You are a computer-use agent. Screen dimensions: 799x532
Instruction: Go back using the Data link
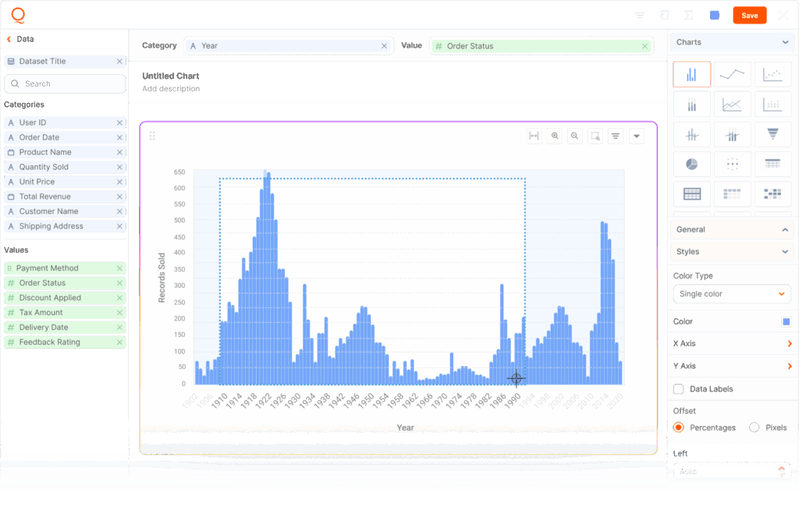click(x=20, y=39)
